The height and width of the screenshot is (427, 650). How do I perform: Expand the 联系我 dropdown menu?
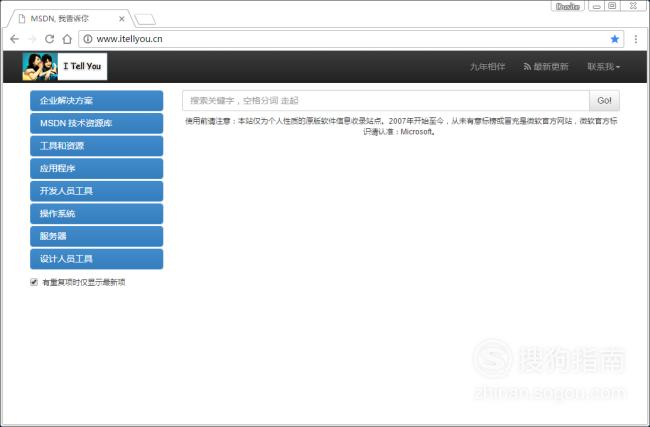603,67
